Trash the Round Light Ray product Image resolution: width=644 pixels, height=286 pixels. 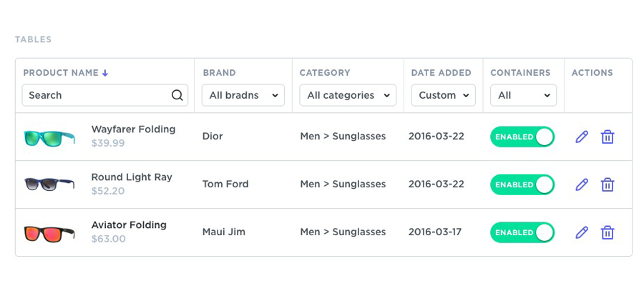coord(608,184)
